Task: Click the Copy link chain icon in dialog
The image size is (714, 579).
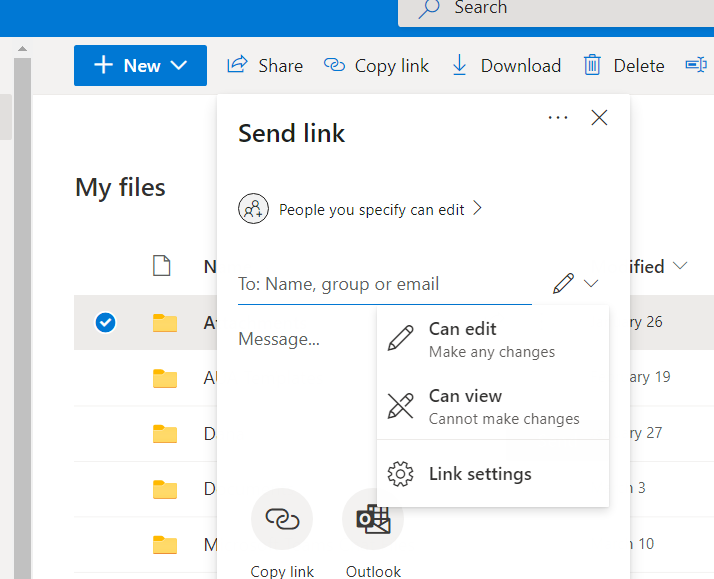Action: click(282, 518)
